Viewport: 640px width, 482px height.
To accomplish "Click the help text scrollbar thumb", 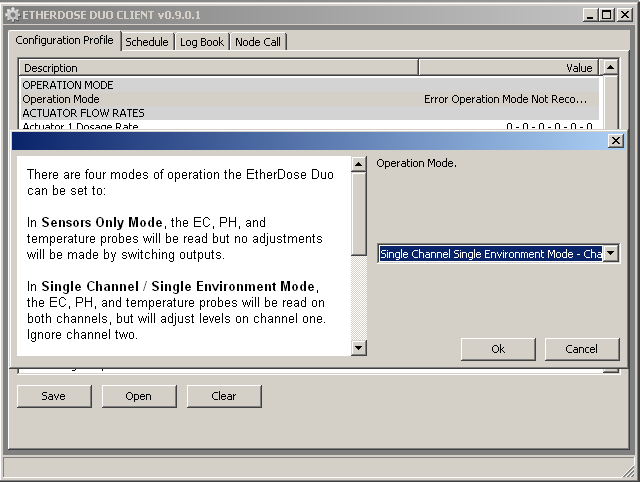I will point(358,213).
